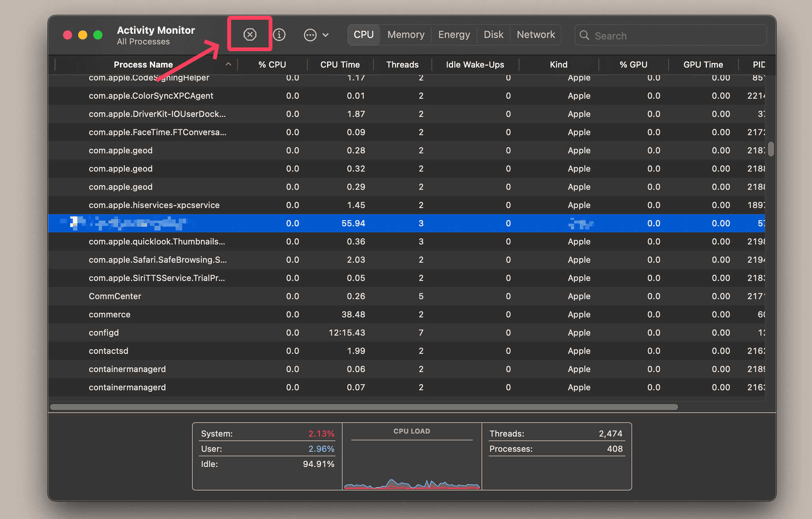The height and width of the screenshot is (519, 812).
Task: Toggle Process Name sort order
Action: coord(143,64)
